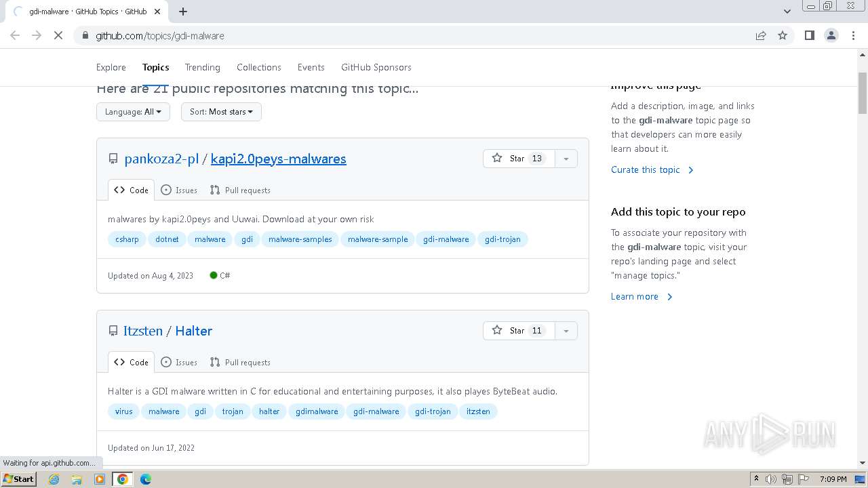Viewport: 868px width, 488px height.
Task: Click the gdimalware topic tag
Action: click(317, 411)
